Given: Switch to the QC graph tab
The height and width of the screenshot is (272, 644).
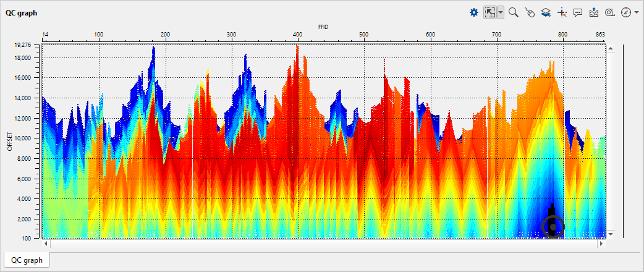Looking at the screenshot, I should coord(27,260).
